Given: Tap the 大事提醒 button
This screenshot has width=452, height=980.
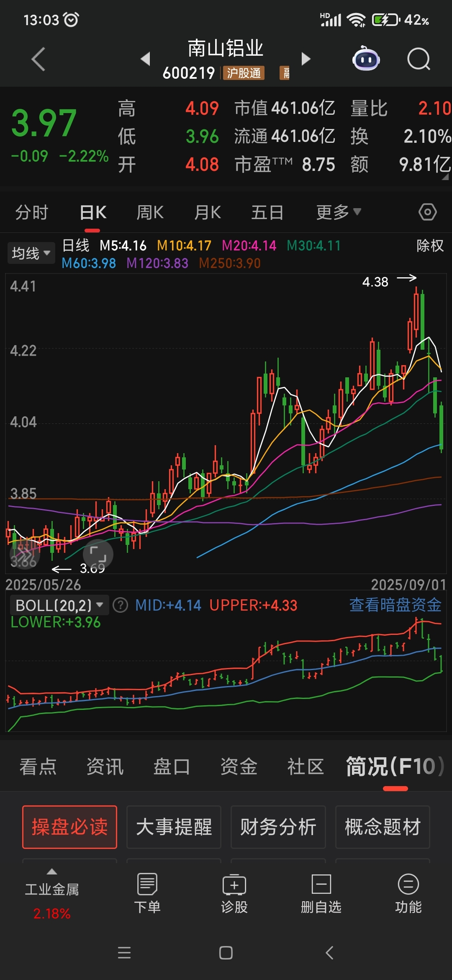Looking at the screenshot, I should [174, 827].
